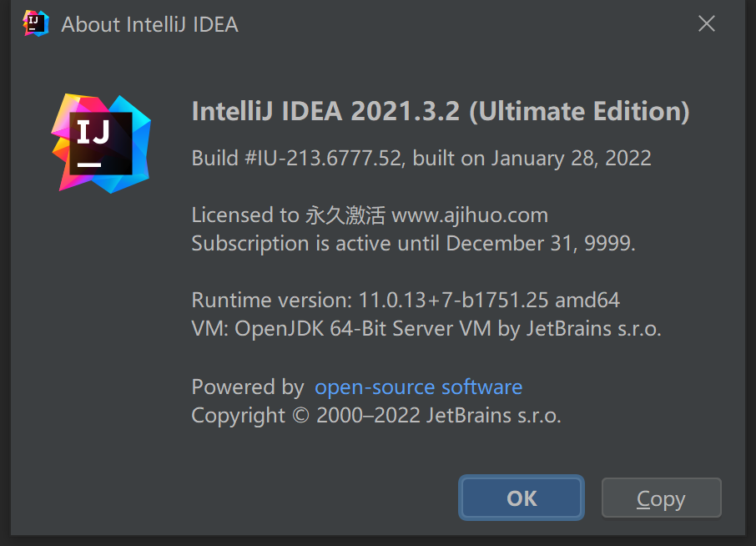Click the Copyright 2000–2022 JetBrains line
The height and width of the screenshot is (546, 756).
click(375, 415)
